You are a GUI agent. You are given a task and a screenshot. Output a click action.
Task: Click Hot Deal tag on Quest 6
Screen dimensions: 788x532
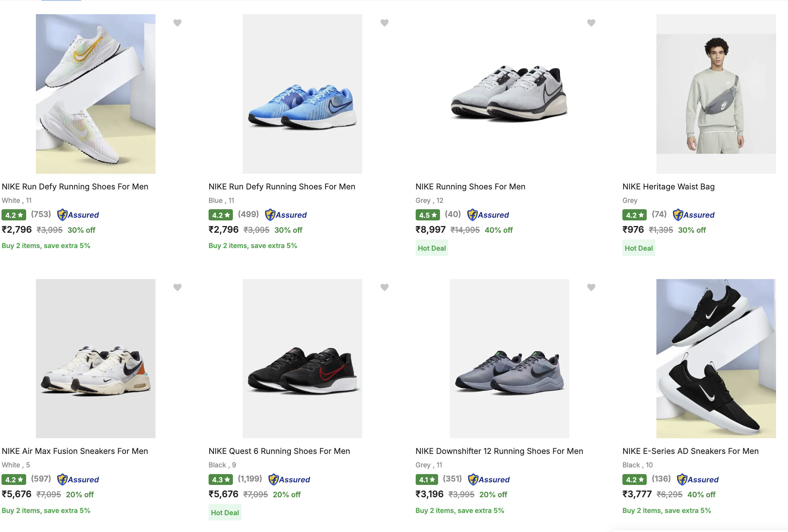[x=225, y=513]
